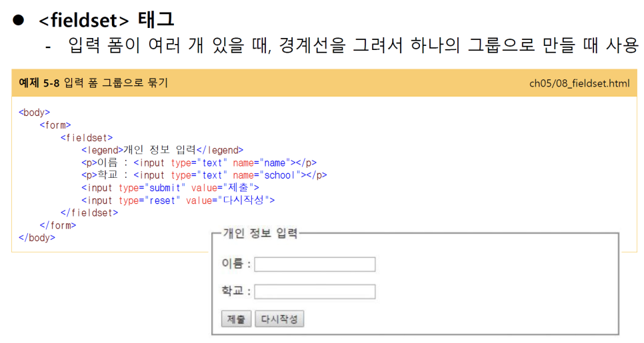
Task: Click the 학교 : label in the form
Action: click(236, 291)
